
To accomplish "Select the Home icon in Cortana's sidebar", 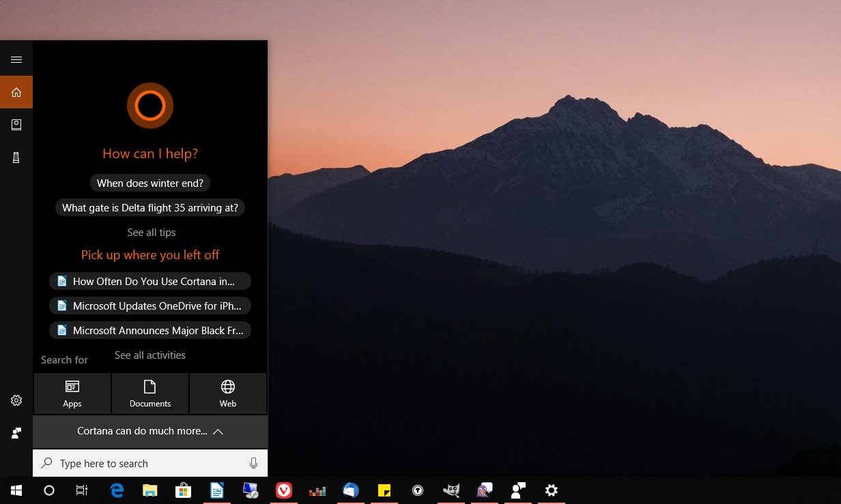I will click(16, 91).
